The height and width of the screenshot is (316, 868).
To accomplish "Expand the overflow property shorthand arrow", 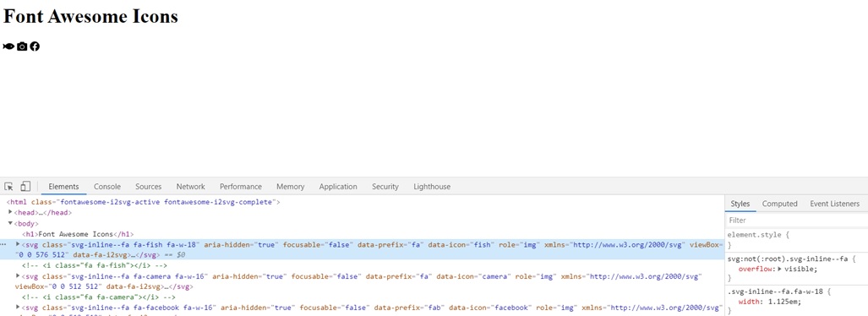I will point(781,269).
